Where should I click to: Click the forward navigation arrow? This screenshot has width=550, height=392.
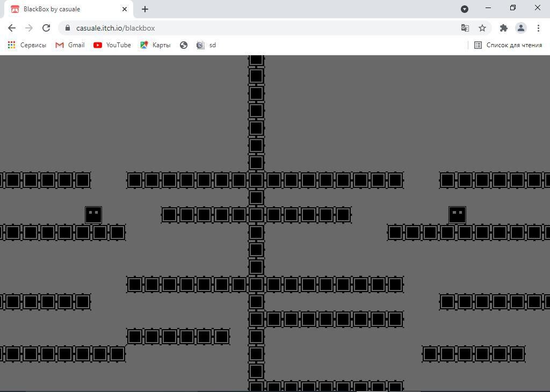pyautogui.click(x=29, y=28)
